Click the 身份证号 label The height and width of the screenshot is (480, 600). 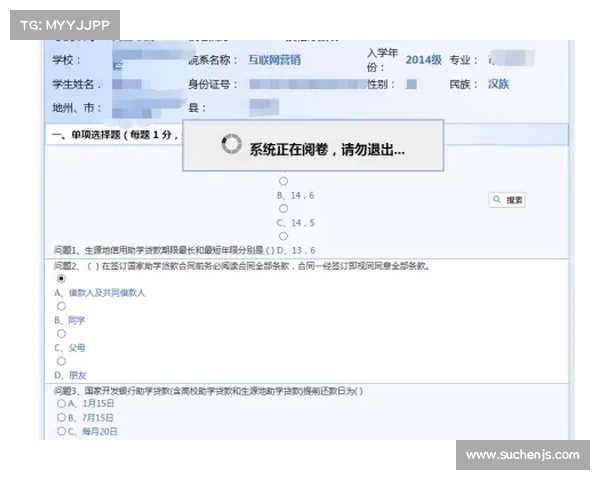click(213, 84)
